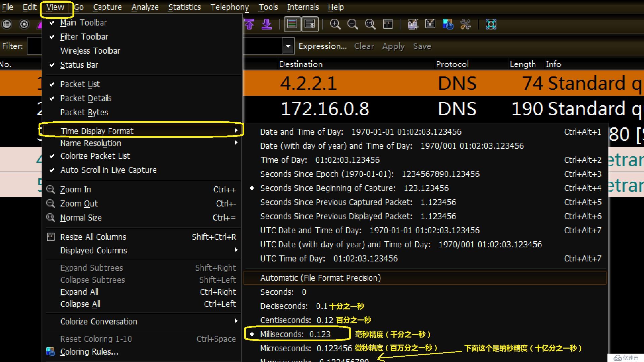Open preferences wrench toolbar icon

point(466,24)
